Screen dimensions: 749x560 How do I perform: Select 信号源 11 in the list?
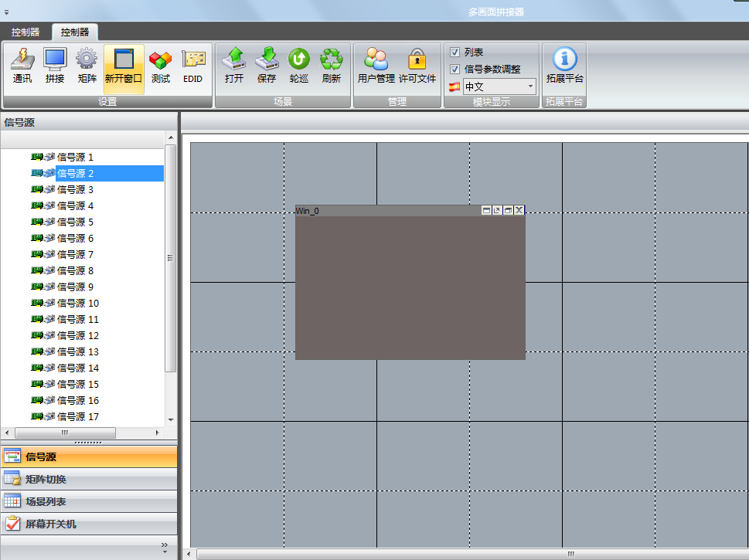[78, 319]
